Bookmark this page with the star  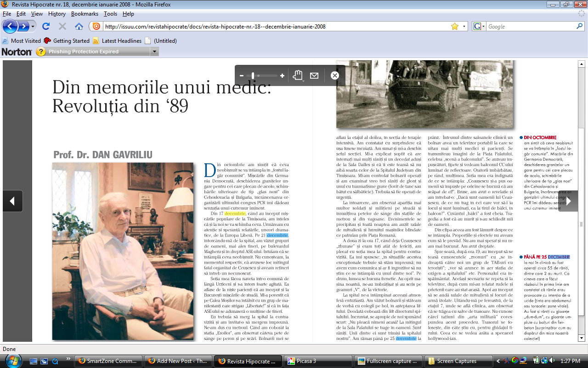[x=454, y=26]
